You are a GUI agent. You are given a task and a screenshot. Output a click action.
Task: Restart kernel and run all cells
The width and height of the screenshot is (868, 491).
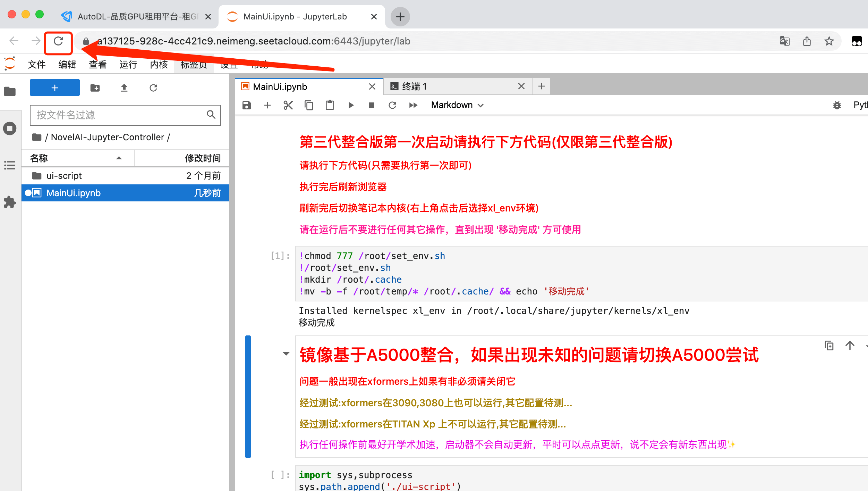[x=413, y=105]
